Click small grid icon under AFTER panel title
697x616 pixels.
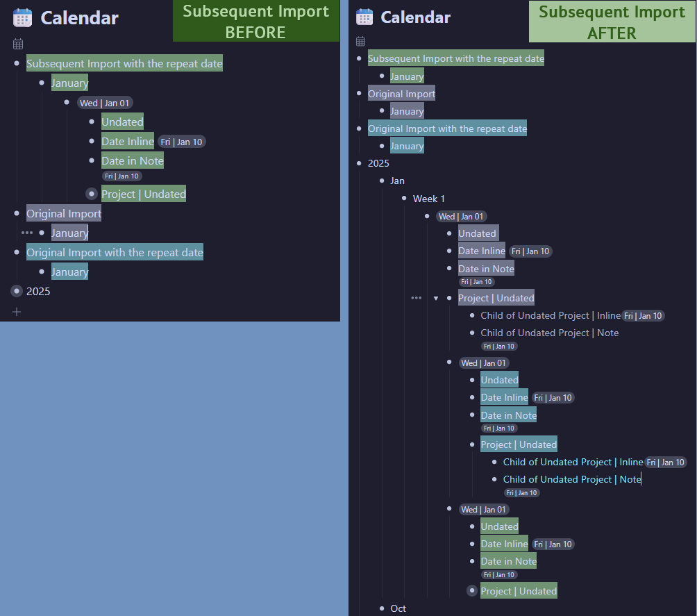tap(360, 42)
